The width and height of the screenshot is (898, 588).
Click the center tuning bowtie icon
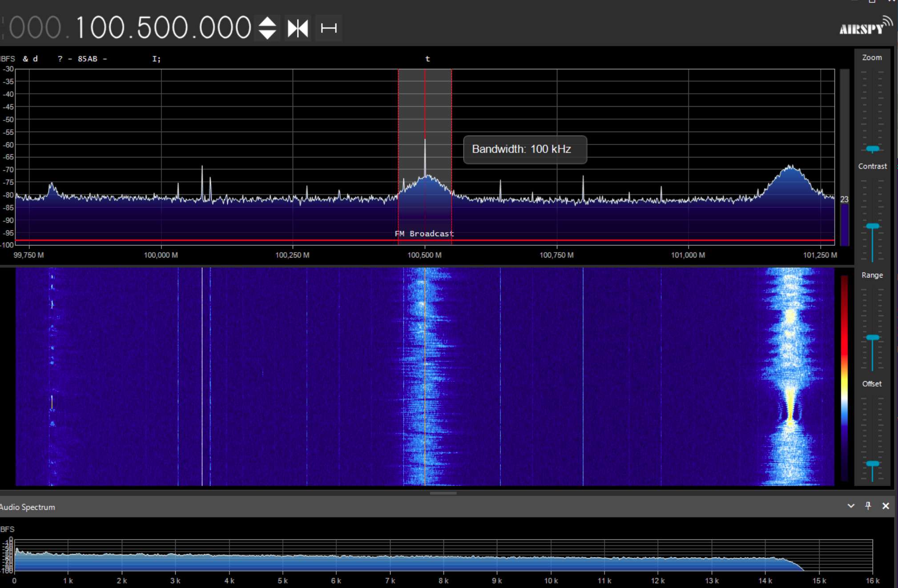(298, 28)
